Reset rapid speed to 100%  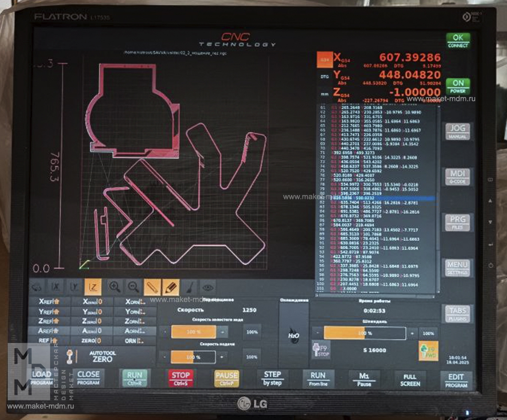tap(252, 332)
